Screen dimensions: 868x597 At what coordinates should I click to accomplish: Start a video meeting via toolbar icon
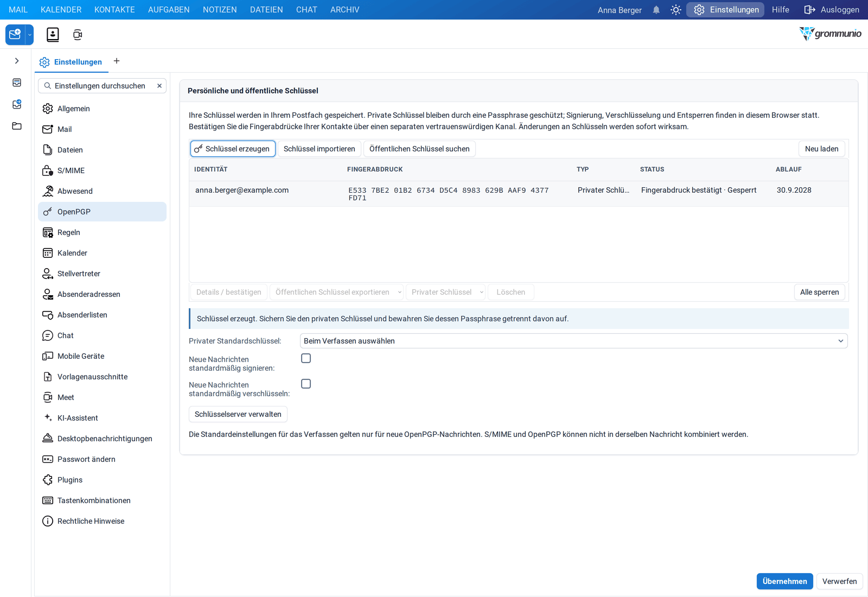78,35
